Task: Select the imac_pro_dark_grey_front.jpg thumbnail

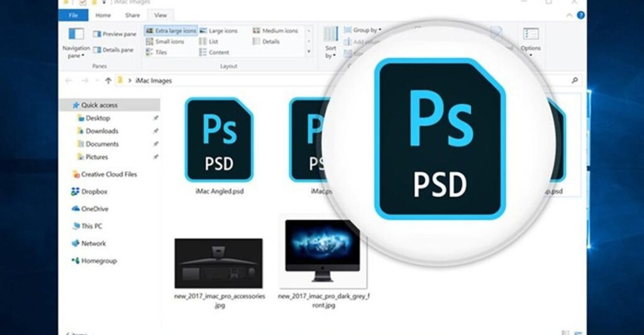Action: (323, 251)
